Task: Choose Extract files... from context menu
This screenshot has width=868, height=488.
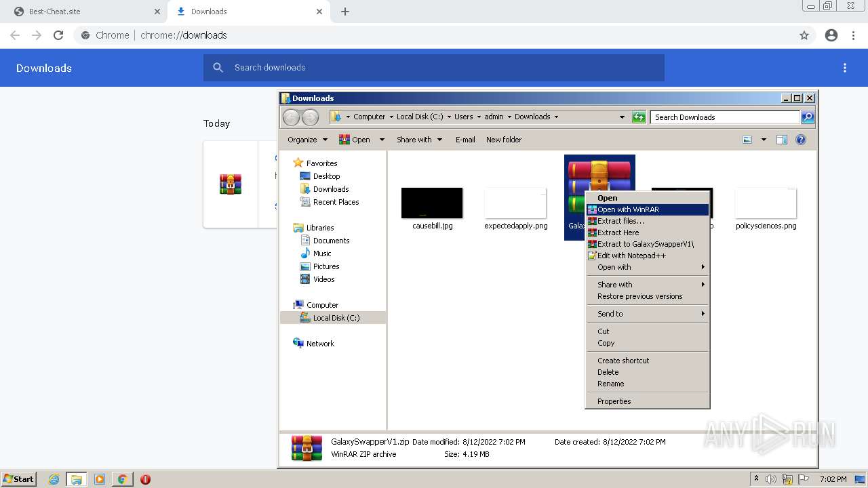Action: (x=648, y=221)
